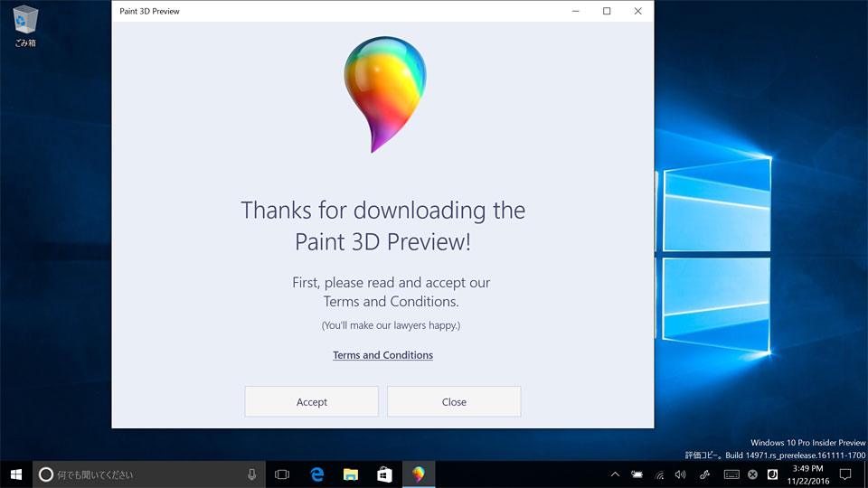Open Task View
Screen dimensions: 868x488
pyautogui.click(x=282, y=474)
